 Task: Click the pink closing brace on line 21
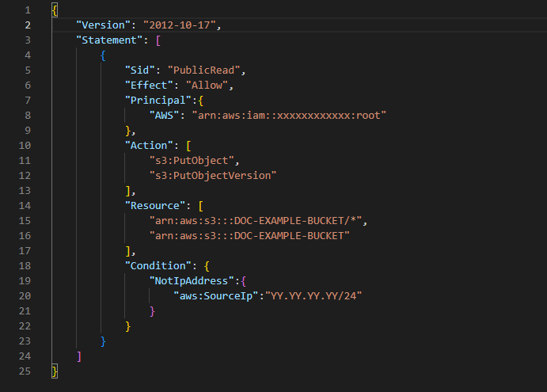[x=152, y=311]
